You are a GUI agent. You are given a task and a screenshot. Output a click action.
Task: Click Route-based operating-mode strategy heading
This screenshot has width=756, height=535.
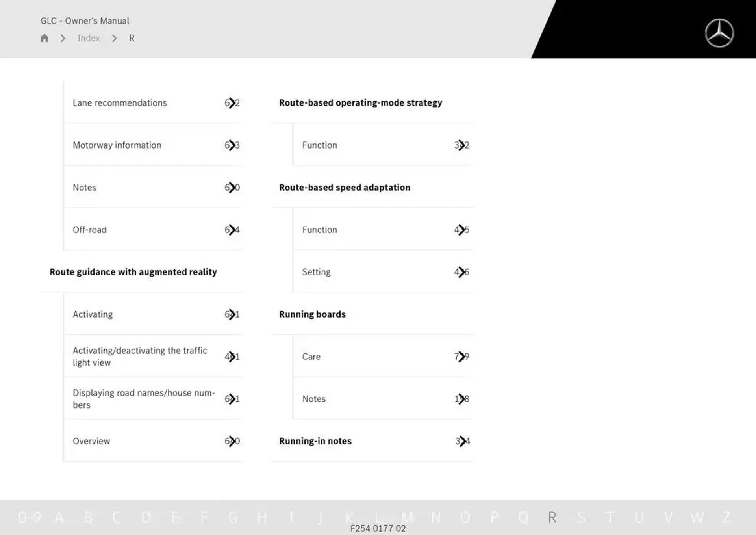[360, 102]
